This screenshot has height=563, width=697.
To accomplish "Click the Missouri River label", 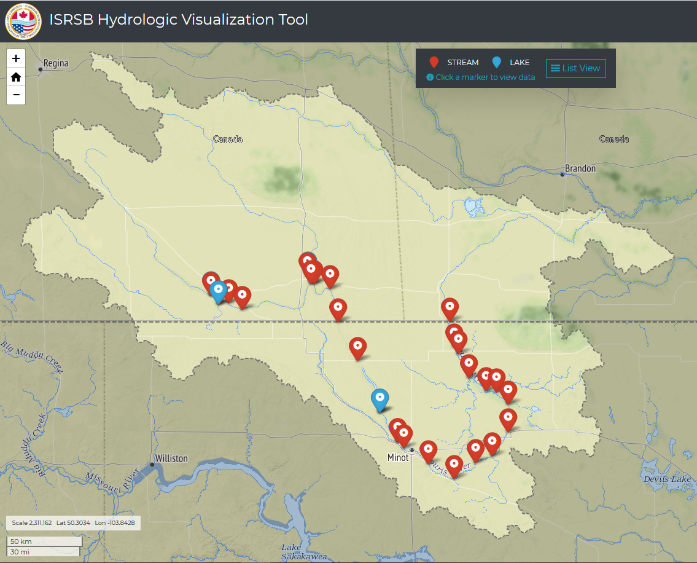I will coord(112,481).
